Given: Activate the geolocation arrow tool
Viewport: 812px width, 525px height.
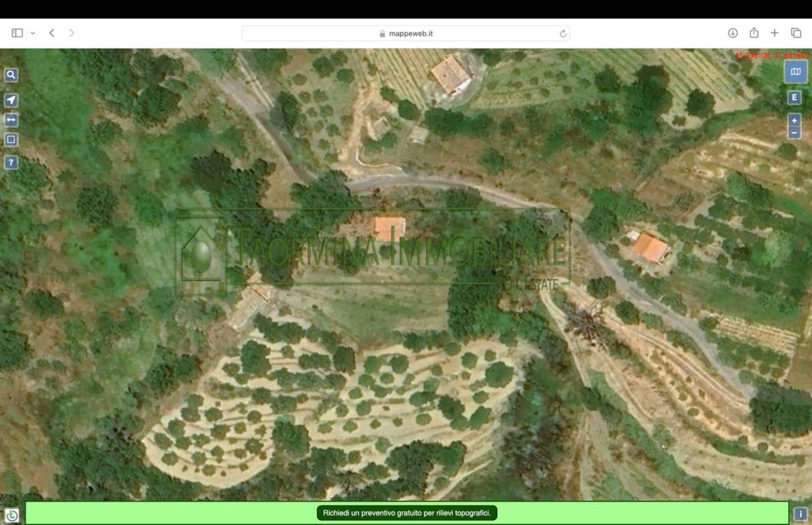Looking at the screenshot, I should tap(10, 100).
